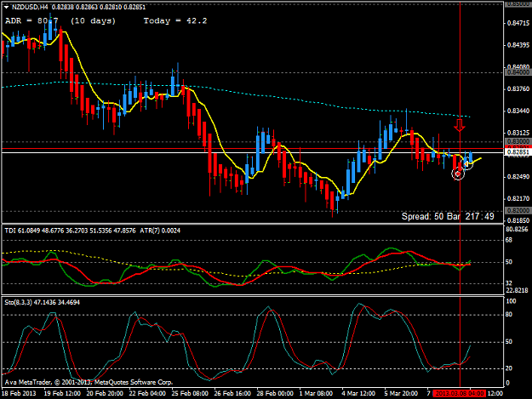This screenshot has height=399, width=532.
Task: Open the chart menu triangle beside NZDUSD,H4
Action: (6, 7)
